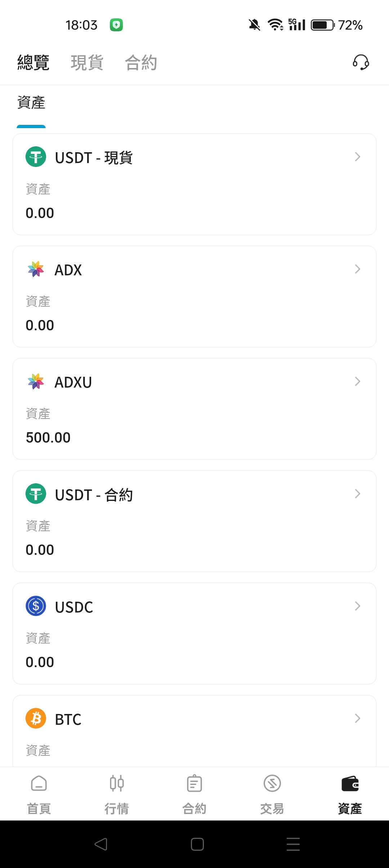Tap the ADX pinwheel coin icon
This screenshot has width=389, height=868.
click(36, 269)
